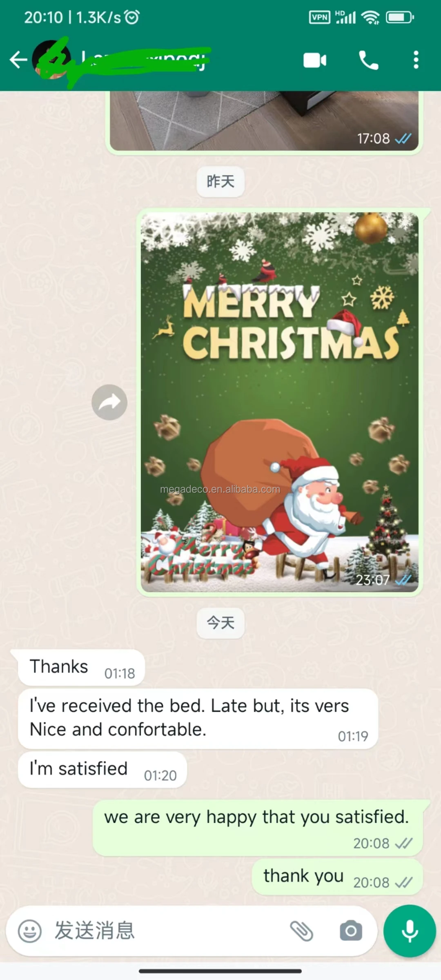The height and width of the screenshot is (980, 441).
Task: Open the Merry Christmas image
Action: point(279,402)
